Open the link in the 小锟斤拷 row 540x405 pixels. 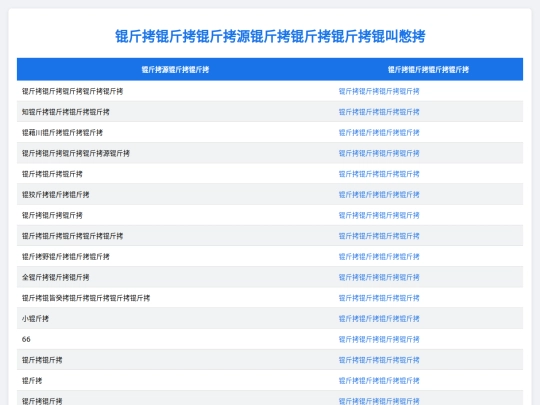(x=379, y=319)
